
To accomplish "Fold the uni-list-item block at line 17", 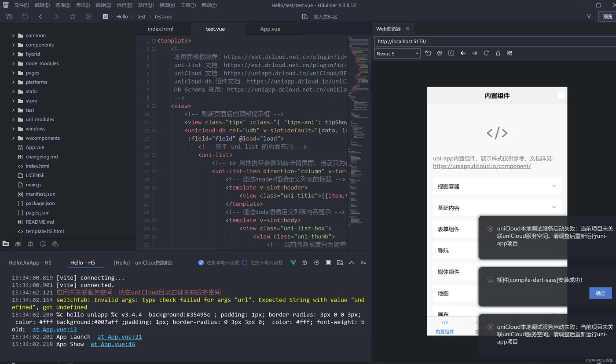I will pyautogui.click(x=154, y=171).
